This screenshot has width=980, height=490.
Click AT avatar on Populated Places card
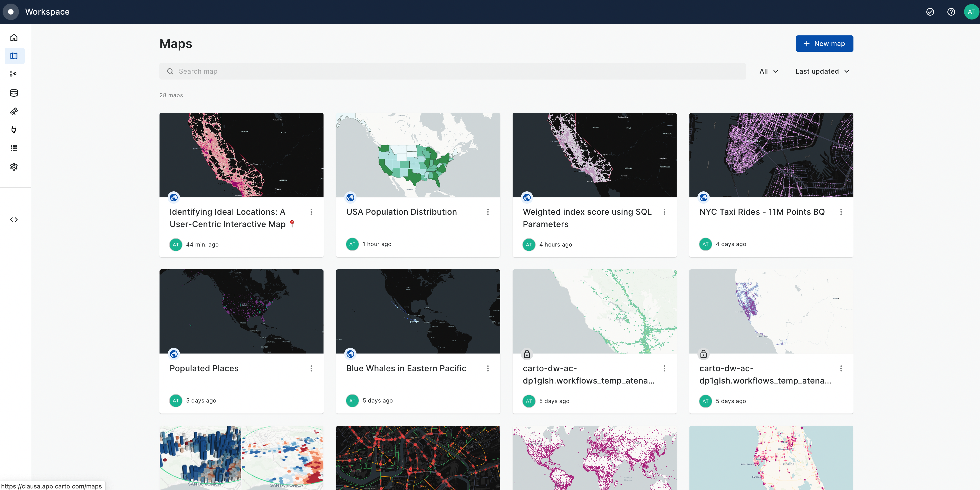(x=175, y=401)
